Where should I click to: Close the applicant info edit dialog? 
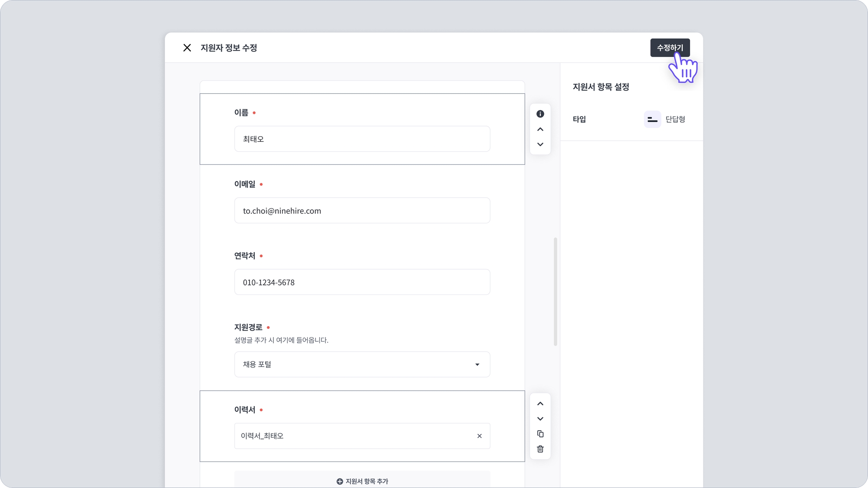click(187, 48)
